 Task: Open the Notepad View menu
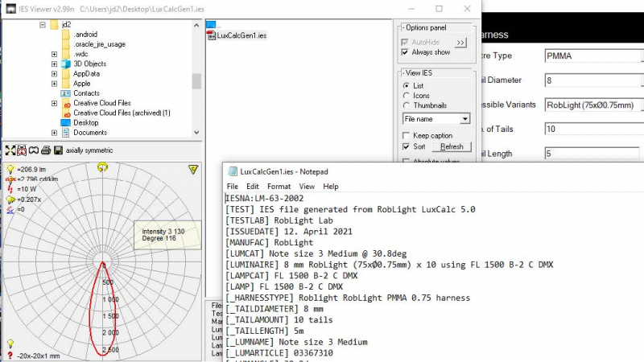click(x=307, y=187)
